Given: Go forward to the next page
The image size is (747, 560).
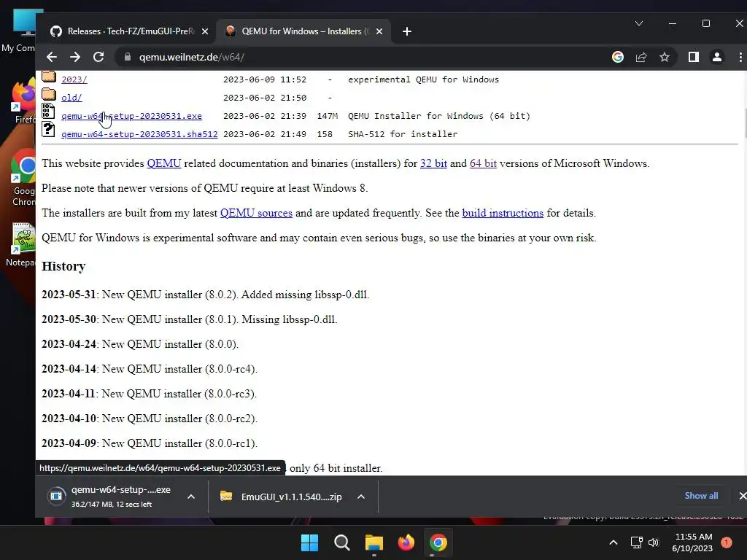Looking at the screenshot, I should (x=75, y=57).
